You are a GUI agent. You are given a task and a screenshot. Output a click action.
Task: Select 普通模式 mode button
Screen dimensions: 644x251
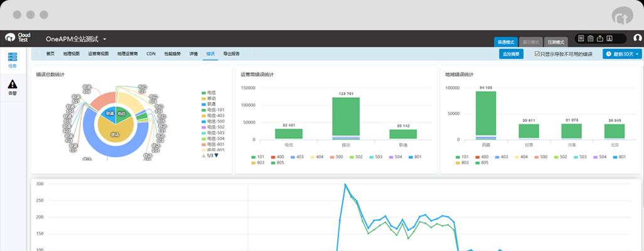(505, 42)
